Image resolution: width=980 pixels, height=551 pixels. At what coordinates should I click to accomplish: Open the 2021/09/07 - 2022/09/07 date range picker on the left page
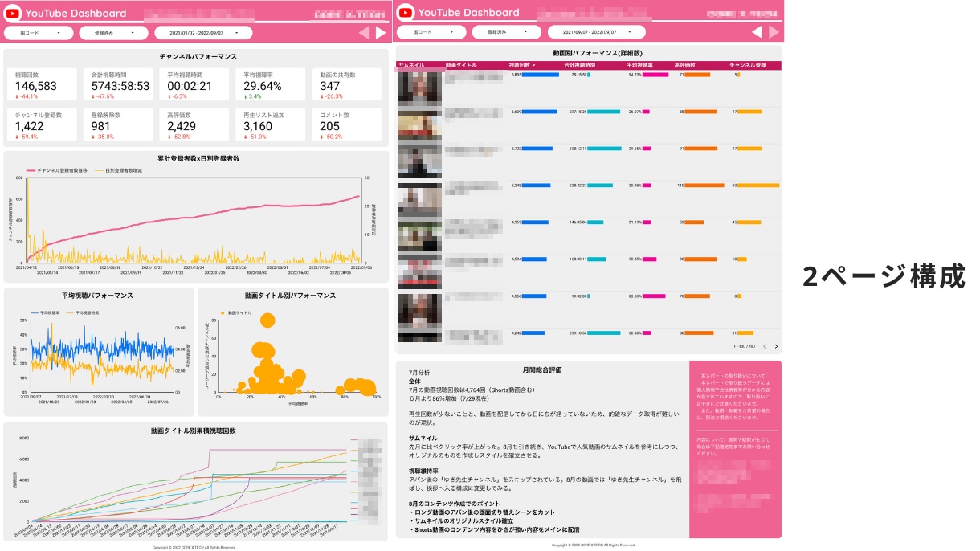click(203, 33)
